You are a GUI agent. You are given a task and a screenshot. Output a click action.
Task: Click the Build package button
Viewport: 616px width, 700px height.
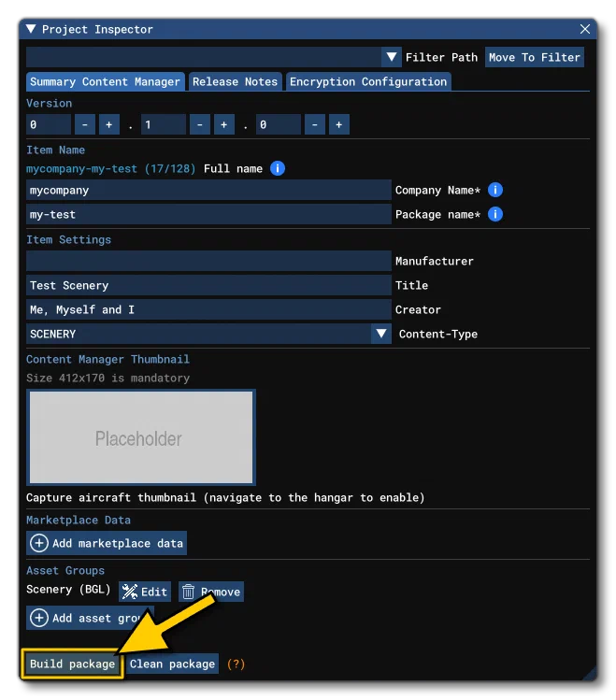[x=72, y=664]
